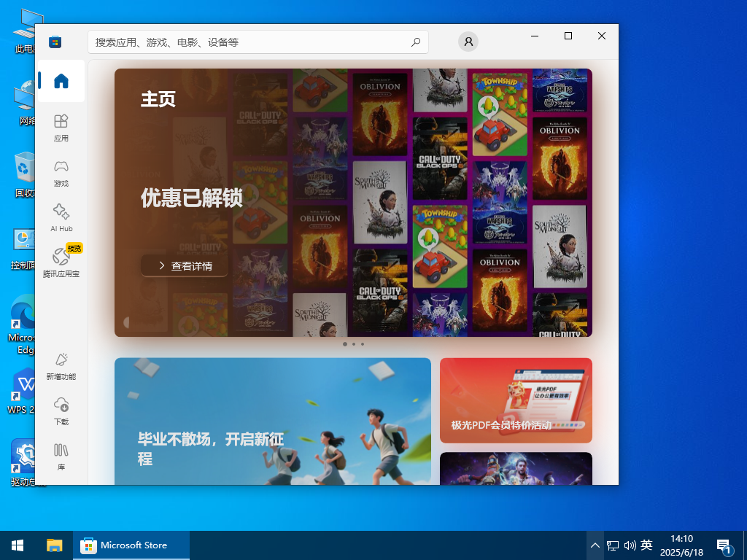Minimize the Microsoft Store window
The width and height of the screenshot is (747, 560).
coord(535,36)
